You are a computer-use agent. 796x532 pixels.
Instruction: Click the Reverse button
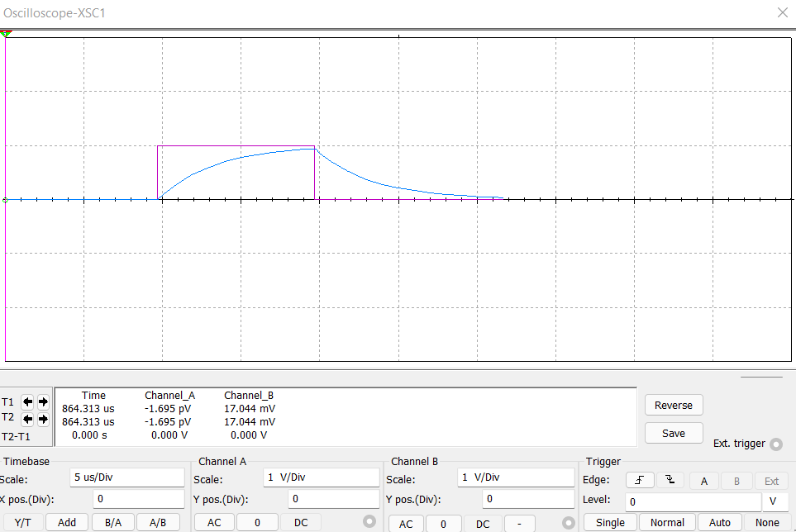pos(674,406)
